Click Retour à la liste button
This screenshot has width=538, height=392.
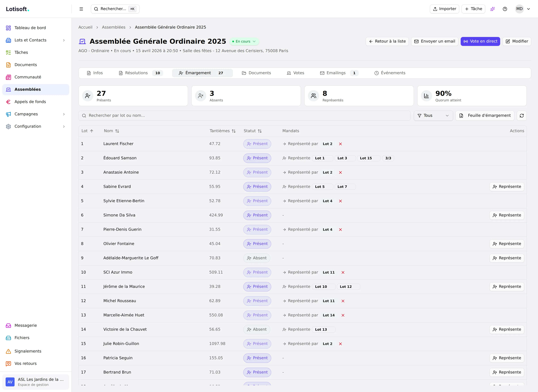(x=387, y=42)
